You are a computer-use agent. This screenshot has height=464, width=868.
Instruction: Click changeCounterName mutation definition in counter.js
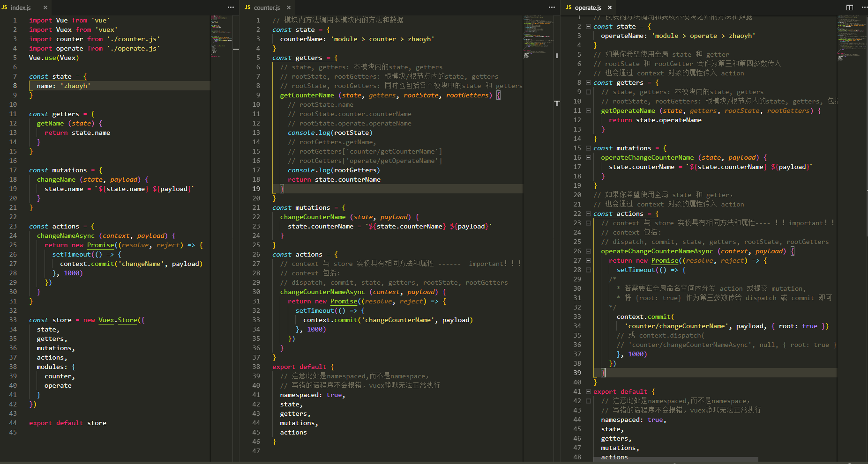[x=313, y=217]
